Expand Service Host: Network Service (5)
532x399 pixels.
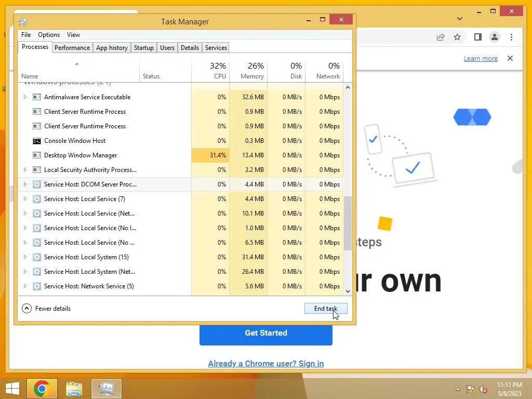[25, 286]
